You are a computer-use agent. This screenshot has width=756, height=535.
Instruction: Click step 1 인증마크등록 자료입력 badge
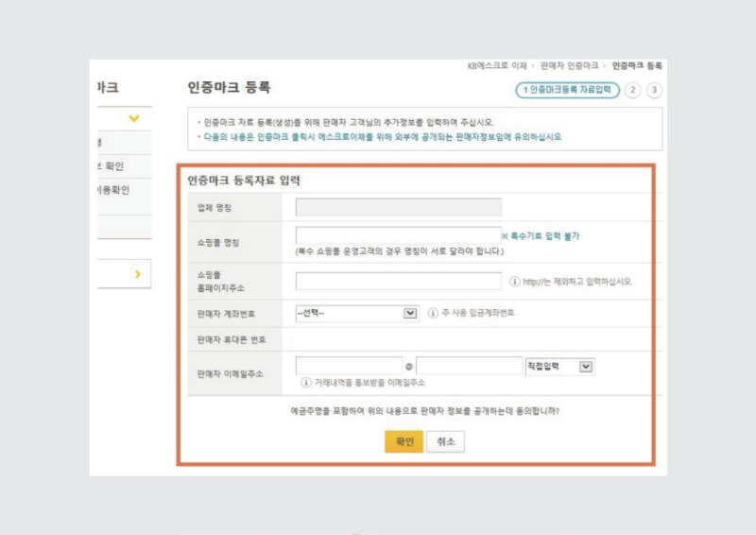pyautogui.click(x=567, y=91)
